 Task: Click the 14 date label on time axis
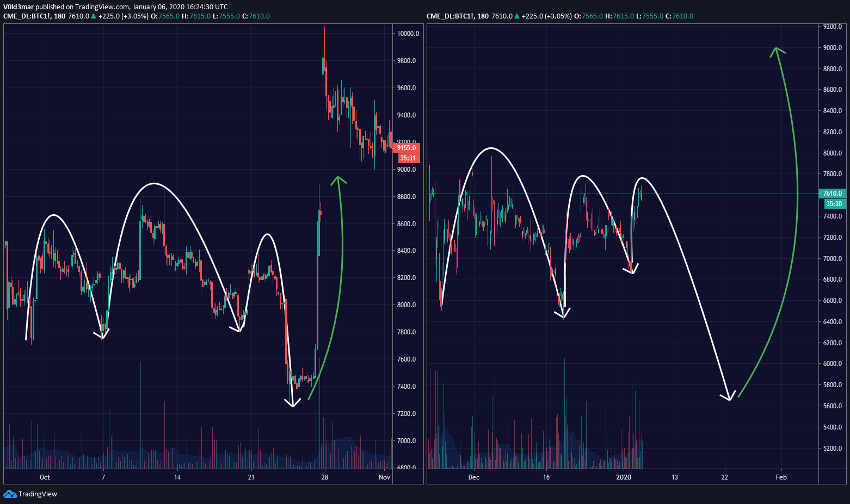point(177,477)
